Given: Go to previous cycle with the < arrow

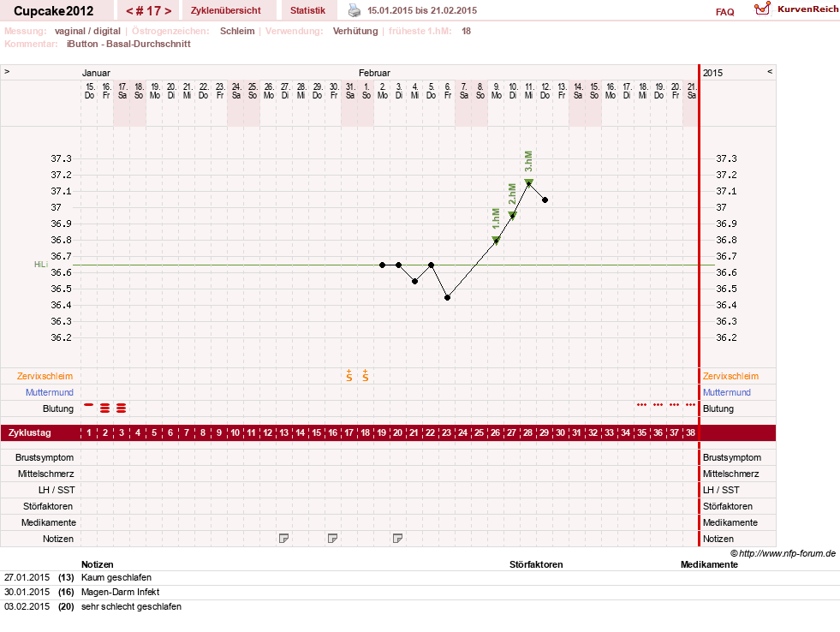Looking at the screenshot, I should click(x=129, y=11).
